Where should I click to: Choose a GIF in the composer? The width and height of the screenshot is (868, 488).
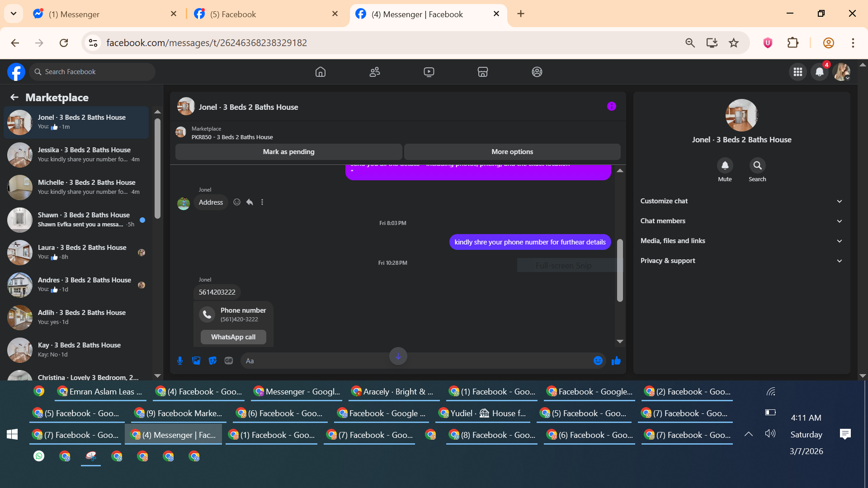tap(229, 361)
